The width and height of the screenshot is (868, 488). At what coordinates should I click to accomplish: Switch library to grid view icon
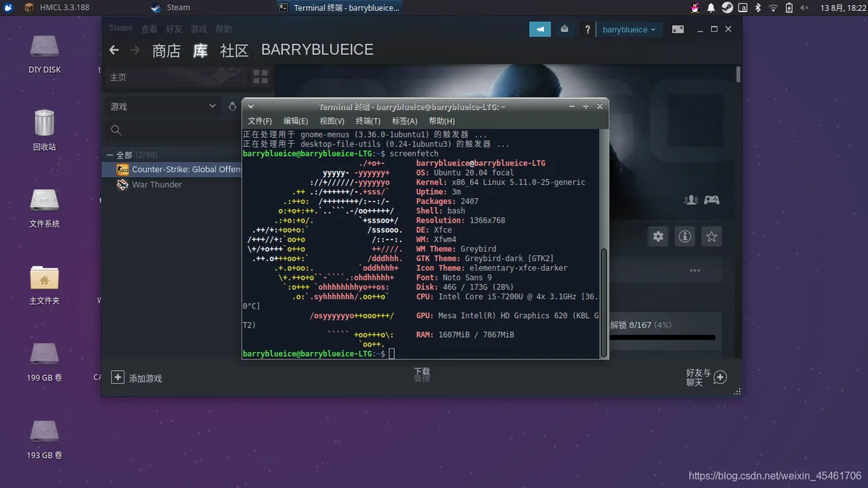pyautogui.click(x=260, y=77)
